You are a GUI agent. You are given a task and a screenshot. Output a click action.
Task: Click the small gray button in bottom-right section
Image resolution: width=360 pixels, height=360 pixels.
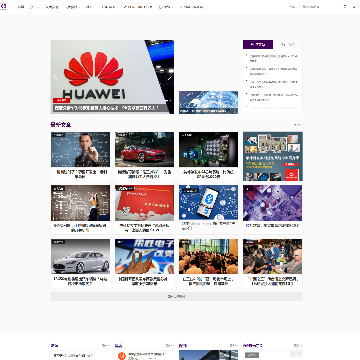point(252,355)
